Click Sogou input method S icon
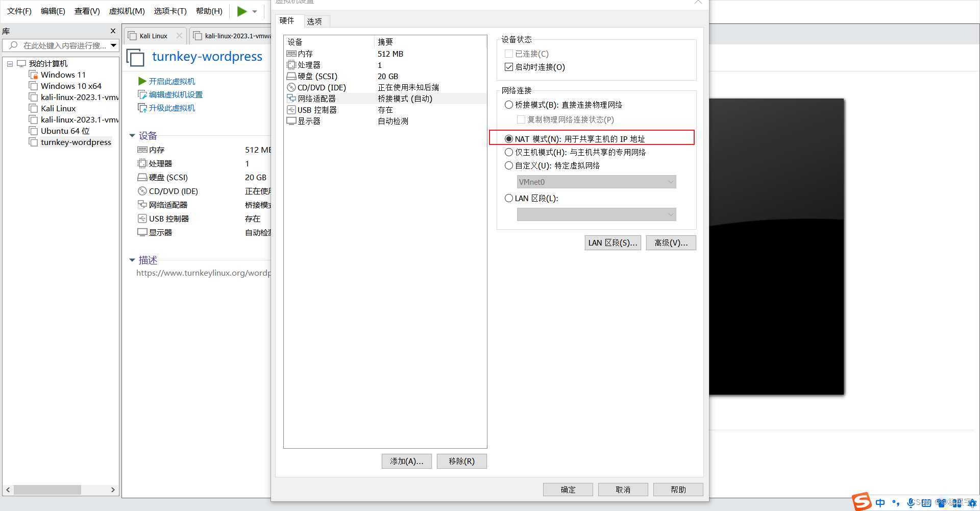The height and width of the screenshot is (511, 980). 862,501
